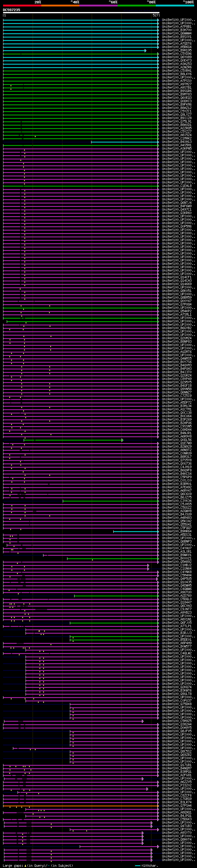Screen dimensions: 197x868
Task: Select hit UniRef100_A7P8B1
Action: (177, 26)
